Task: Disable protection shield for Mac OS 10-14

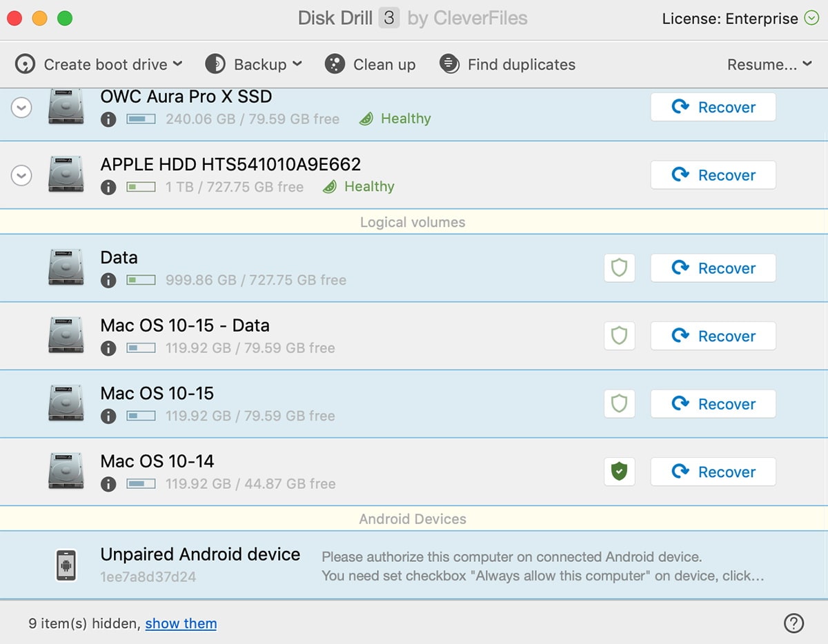Action: tap(620, 472)
